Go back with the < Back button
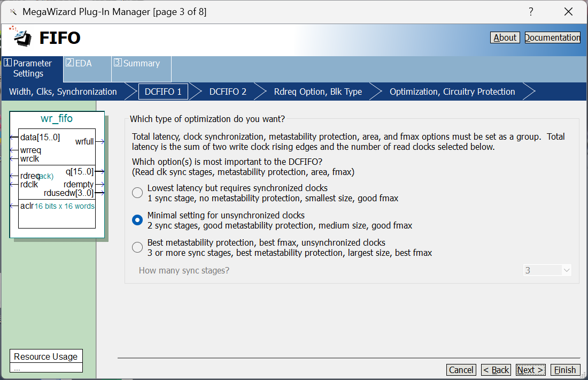Image resolution: width=588 pixels, height=380 pixels. point(496,370)
